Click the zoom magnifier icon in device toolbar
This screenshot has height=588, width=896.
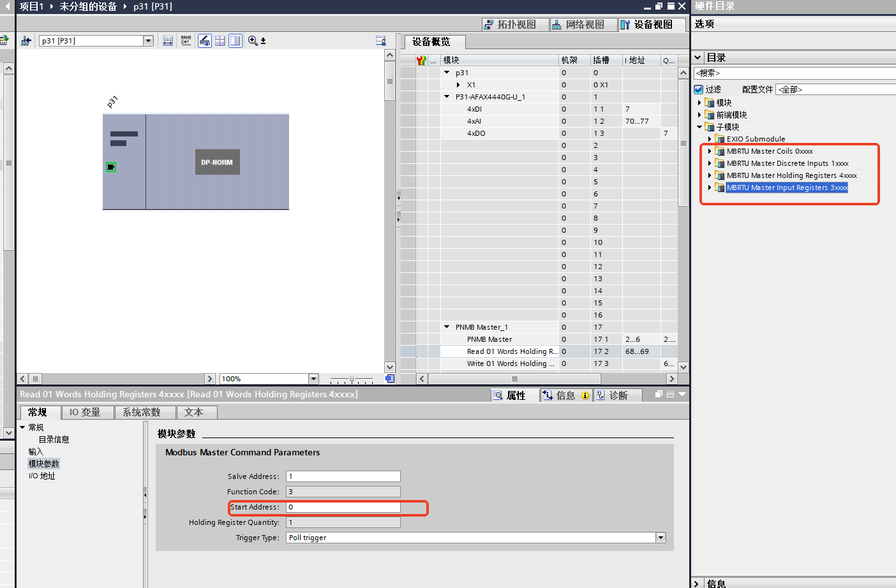253,41
